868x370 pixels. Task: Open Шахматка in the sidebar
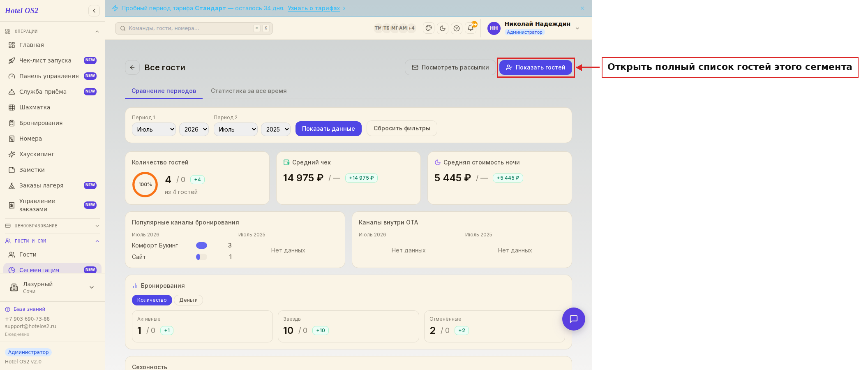52,107
